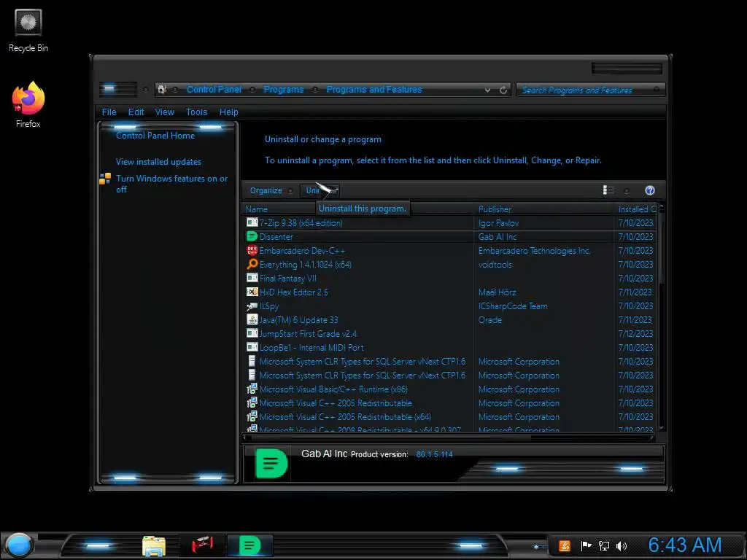Viewport: 747px width, 560px height.
Task: Click the Java tray icon
Action: coord(565,545)
